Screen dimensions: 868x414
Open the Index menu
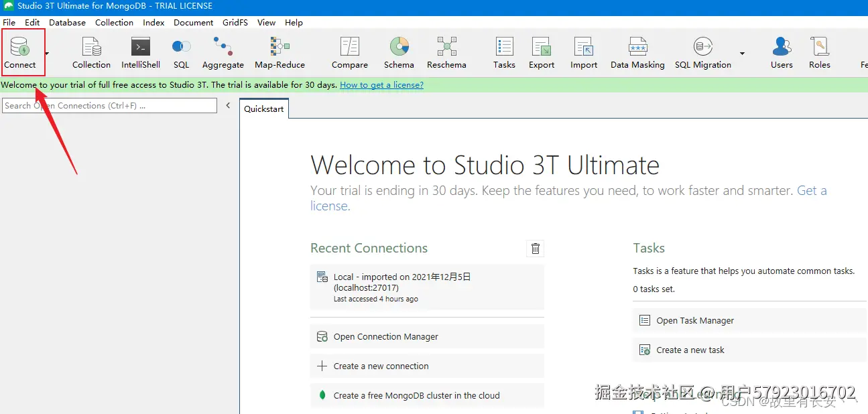[153, 22]
